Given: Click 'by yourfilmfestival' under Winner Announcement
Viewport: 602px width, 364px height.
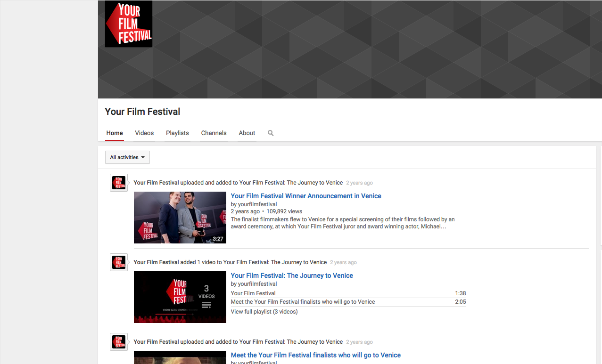Looking at the screenshot, I should 254,204.
